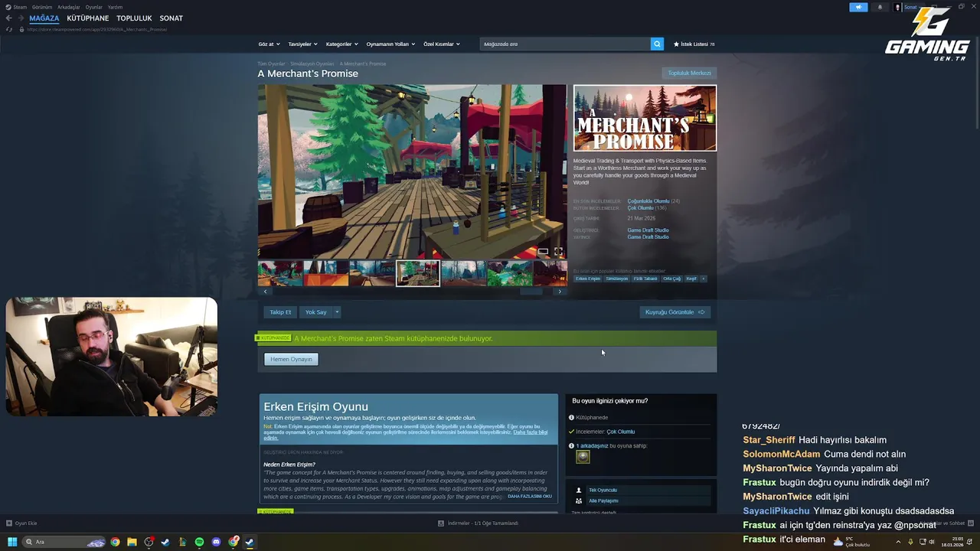980x551 pixels.
Task: Open Topluluk Merkezi
Action: point(689,73)
